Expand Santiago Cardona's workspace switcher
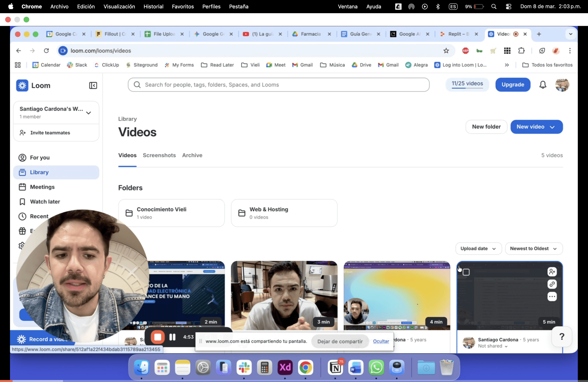The width and height of the screenshot is (588, 382). 88,113
